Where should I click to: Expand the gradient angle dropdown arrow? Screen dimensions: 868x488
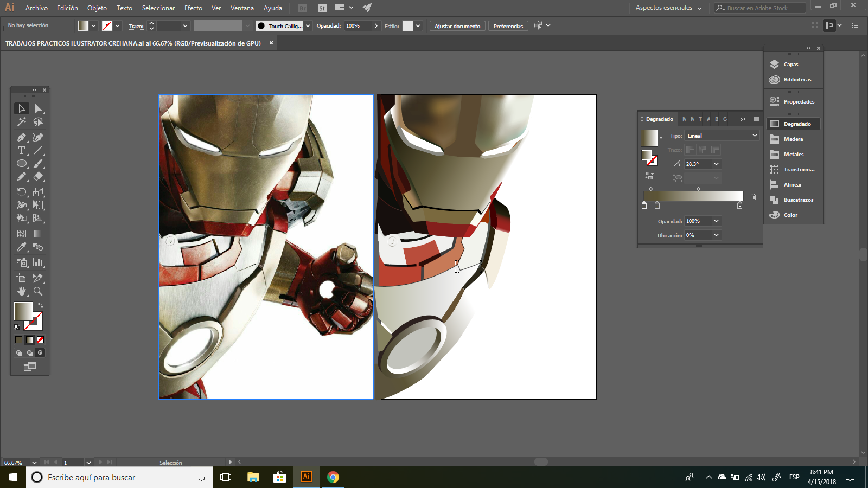716,164
